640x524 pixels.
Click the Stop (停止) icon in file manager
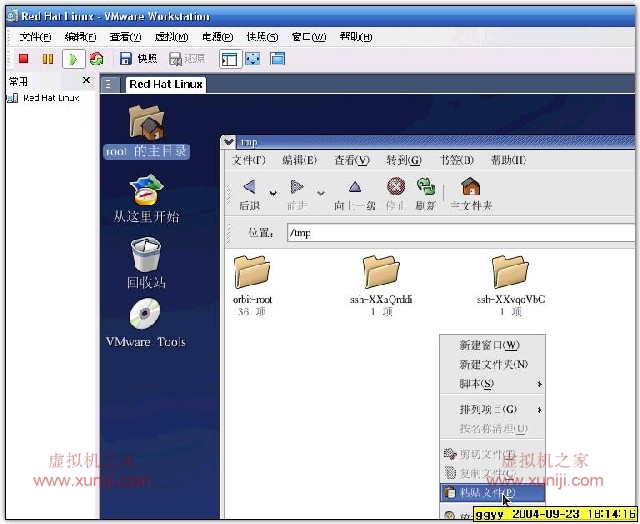click(396, 187)
